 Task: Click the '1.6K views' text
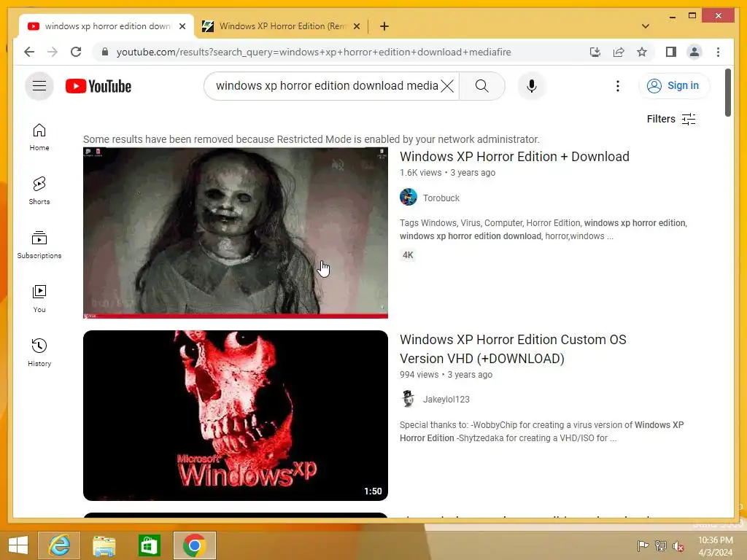tap(421, 173)
